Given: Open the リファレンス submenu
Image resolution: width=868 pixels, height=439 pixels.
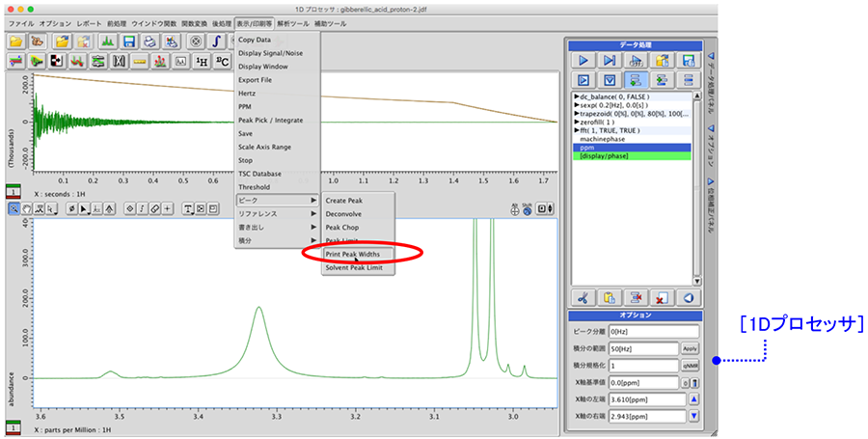Looking at the screenshot, I should pyautogui.click(x=278, y=213).
